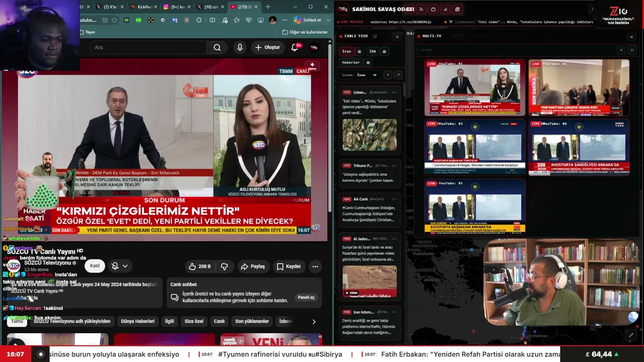Open the browser split screen icon
644x362 pixels.
(212, 20)
